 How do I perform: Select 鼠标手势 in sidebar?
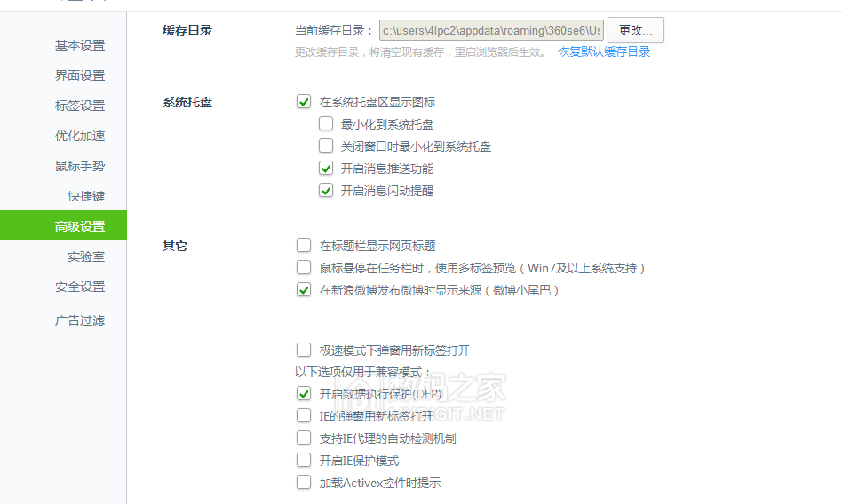[79, 166]
